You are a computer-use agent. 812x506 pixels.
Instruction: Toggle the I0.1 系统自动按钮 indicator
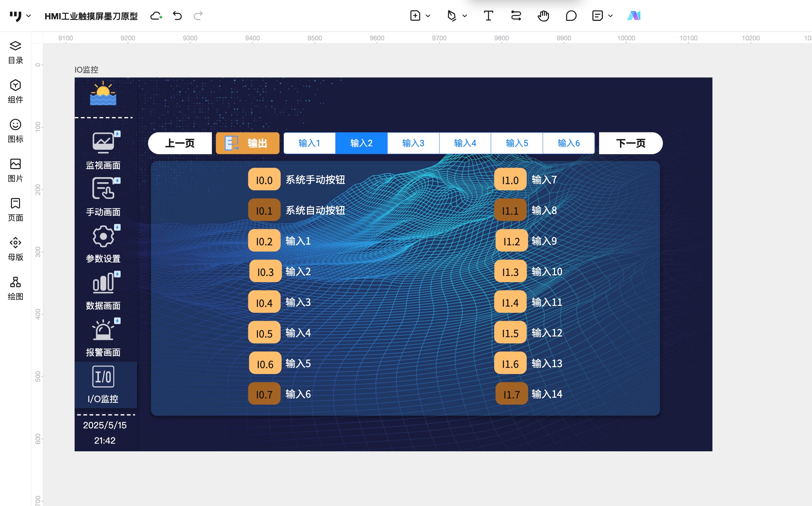[x=264, y=210]
